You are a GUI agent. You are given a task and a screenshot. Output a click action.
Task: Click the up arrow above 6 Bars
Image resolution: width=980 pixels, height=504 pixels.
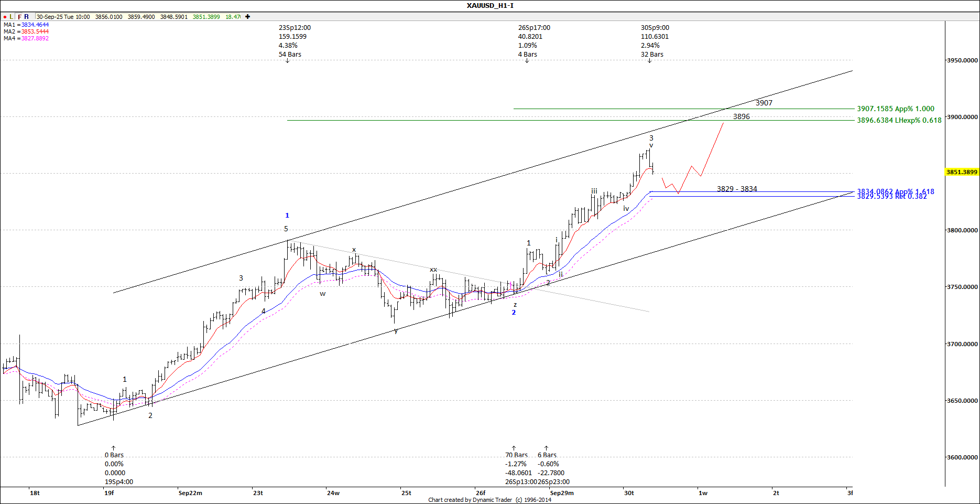pyautogui.click(x=546, y=448)
